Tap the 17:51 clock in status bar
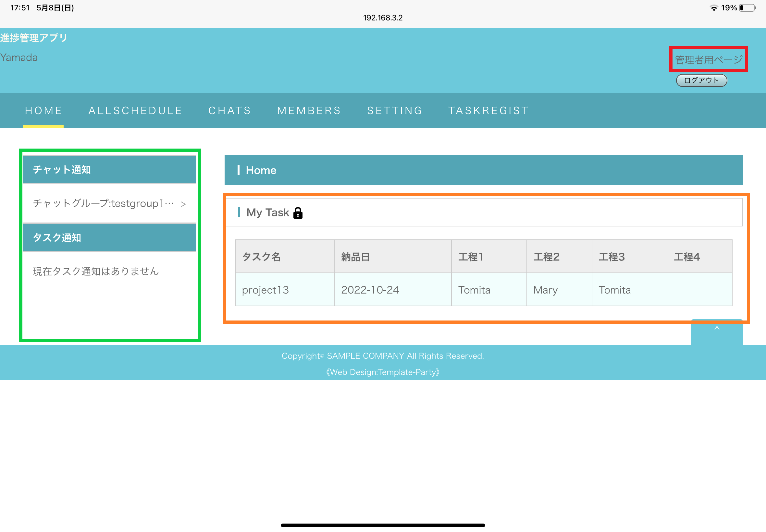 (20, 8)
